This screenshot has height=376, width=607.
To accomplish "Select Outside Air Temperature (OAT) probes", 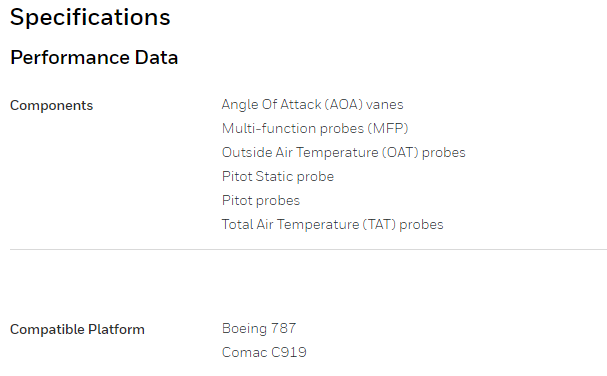I will (x=344, y=153).
